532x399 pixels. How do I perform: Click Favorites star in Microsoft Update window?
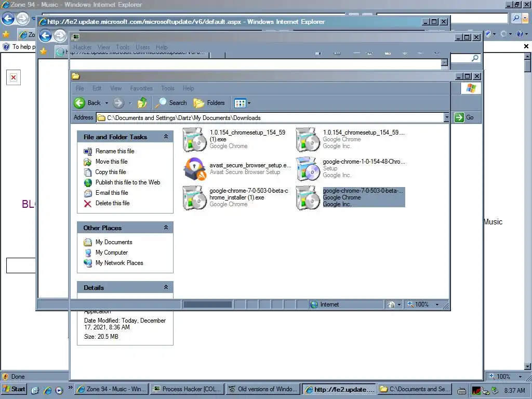click(x=44, y=51)
